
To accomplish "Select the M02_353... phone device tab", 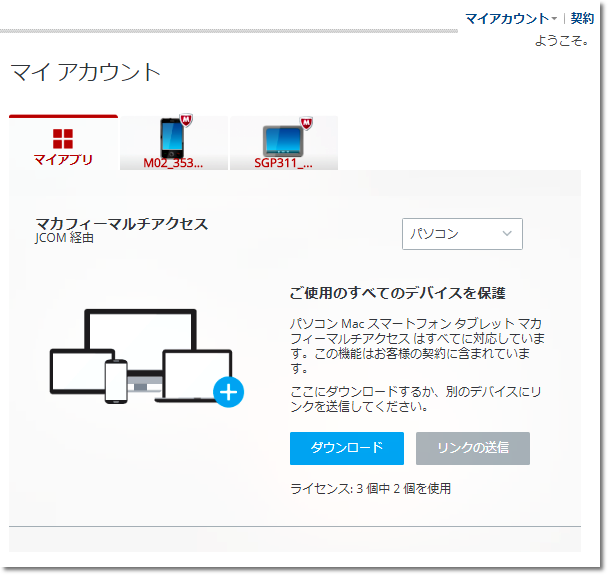I will [174, 143].
